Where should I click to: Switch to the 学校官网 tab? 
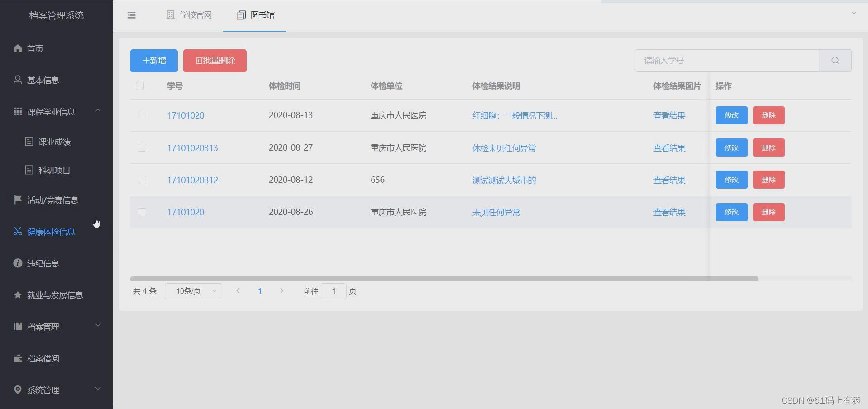(x=189, y=15)
